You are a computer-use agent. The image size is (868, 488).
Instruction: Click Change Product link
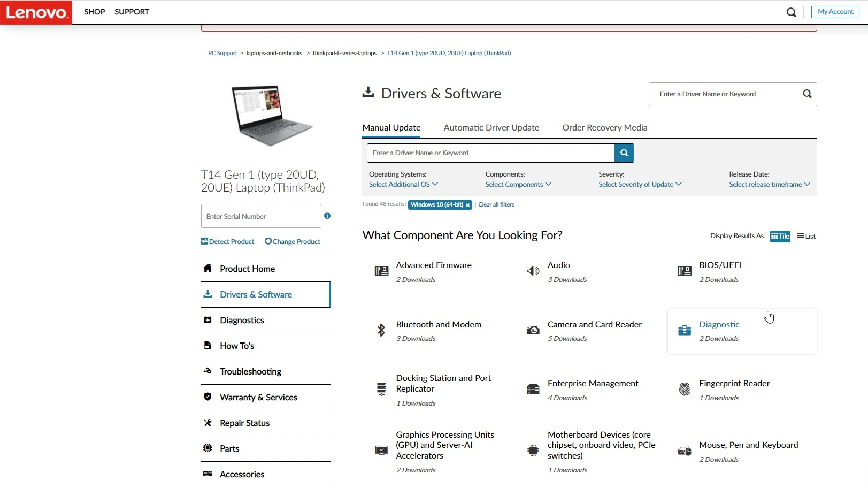click(x=293, y=242)
